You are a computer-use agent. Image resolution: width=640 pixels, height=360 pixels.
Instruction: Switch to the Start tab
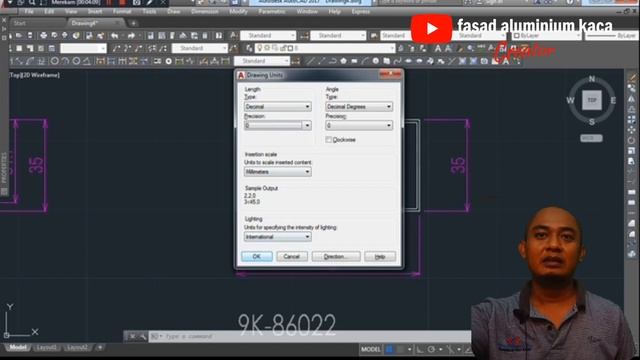pyautogui.click(x=20, y=23)
